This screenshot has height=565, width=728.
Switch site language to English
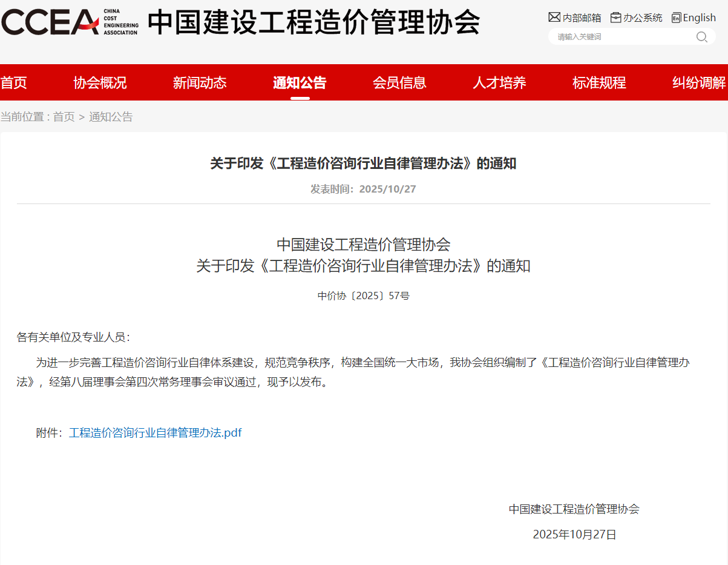point(700,18)
